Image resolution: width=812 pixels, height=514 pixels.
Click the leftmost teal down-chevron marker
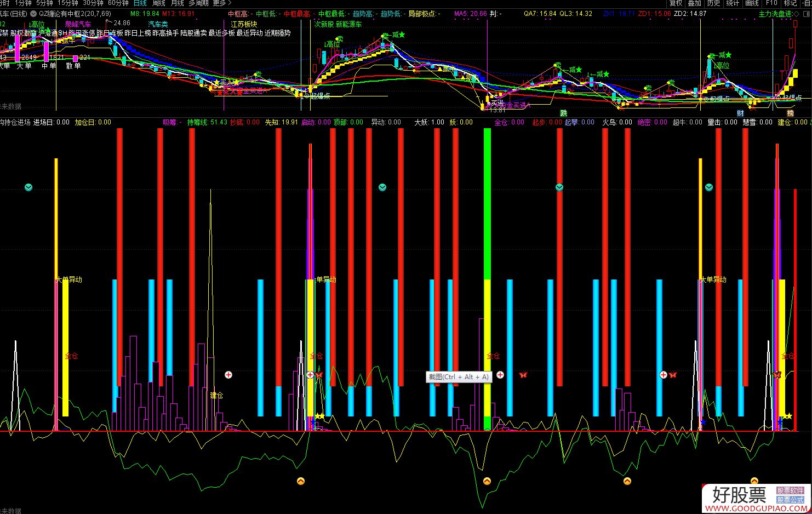point(28,187)
